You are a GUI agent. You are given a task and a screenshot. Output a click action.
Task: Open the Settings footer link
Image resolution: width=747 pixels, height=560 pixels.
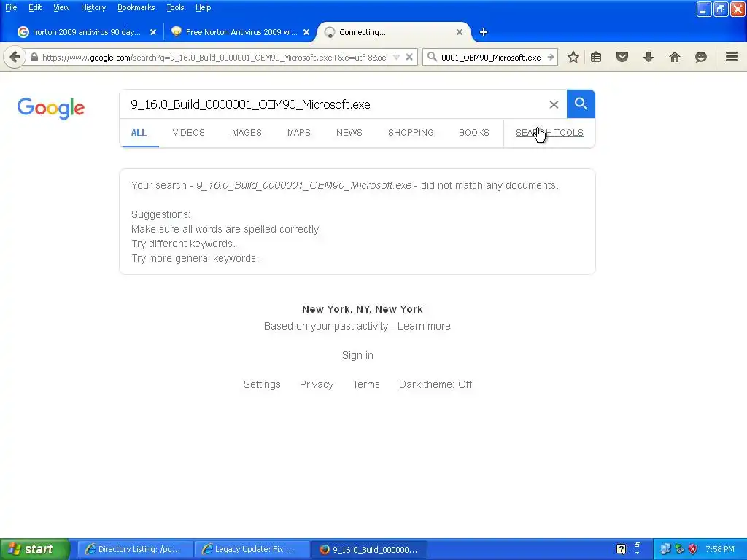coord(262,384)
